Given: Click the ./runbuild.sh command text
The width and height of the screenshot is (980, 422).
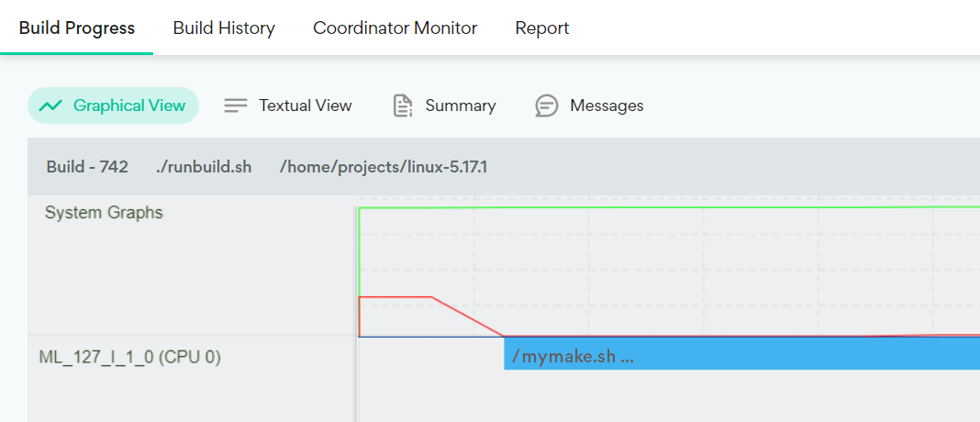Looking at the screenshot, I should coord(203,167).
